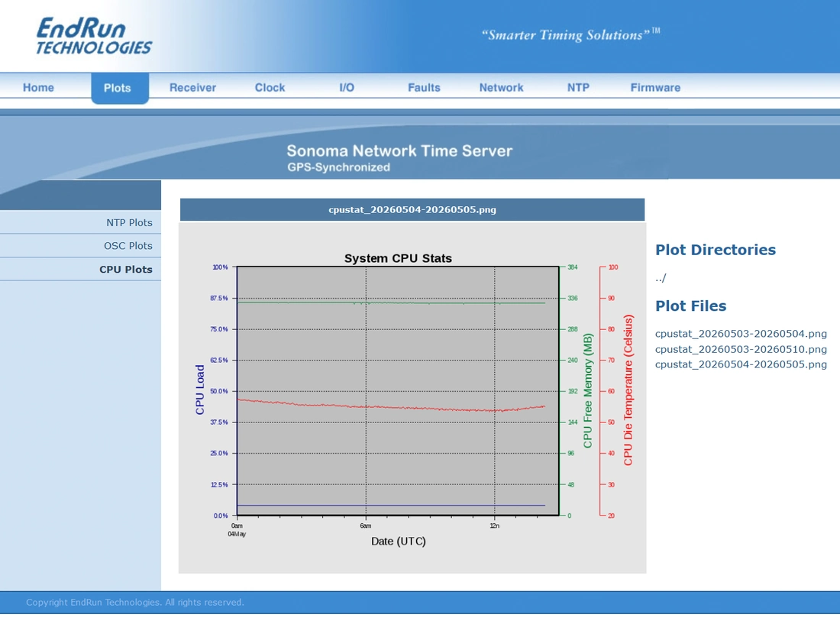This screenshot has width=840, height=621.
Task: Open cpustat_20260503-20260504.png file
Action: point(741,334)
